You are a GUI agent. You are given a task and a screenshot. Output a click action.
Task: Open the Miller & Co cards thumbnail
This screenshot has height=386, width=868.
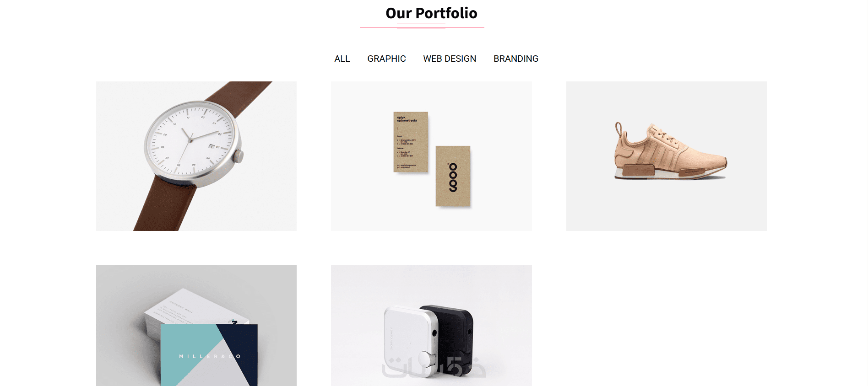click(196, 326)
